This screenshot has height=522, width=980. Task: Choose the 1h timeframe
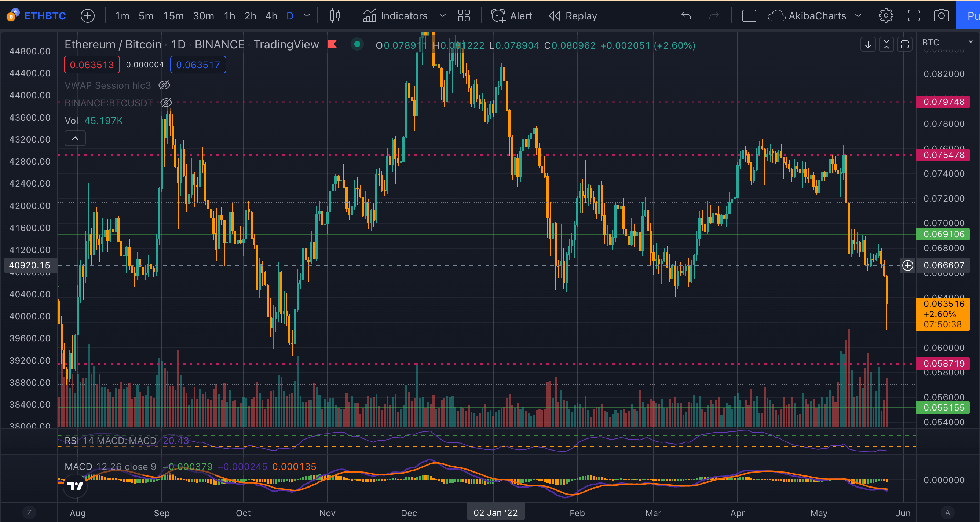229,16
